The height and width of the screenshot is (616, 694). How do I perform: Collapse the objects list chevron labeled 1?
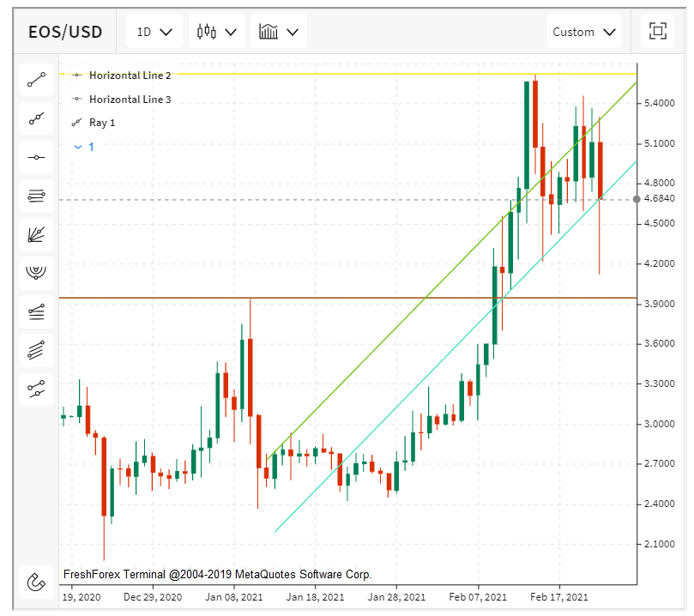click(84, 147)
